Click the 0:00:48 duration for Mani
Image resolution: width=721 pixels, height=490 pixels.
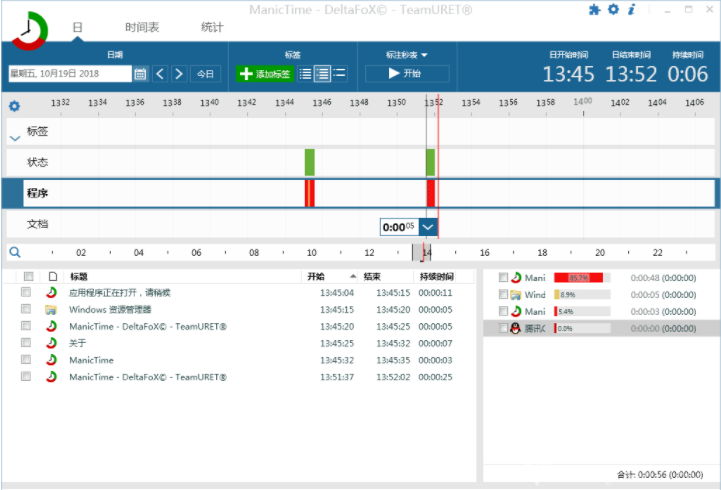click(645, 278)
